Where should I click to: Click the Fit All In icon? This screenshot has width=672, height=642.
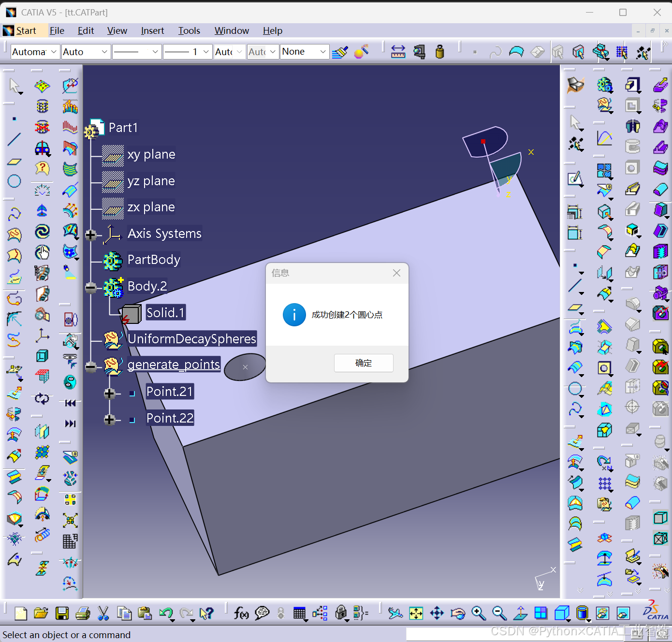[x=416, y=613]
